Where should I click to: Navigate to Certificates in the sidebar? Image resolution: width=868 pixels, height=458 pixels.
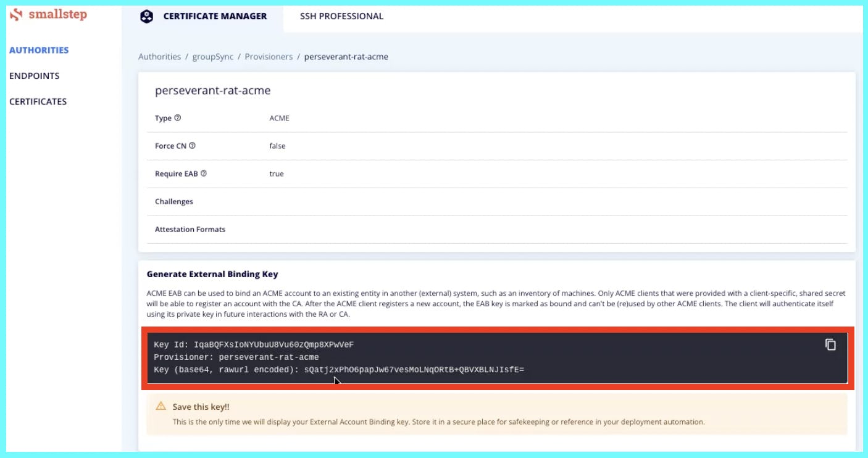pos(38,101)
